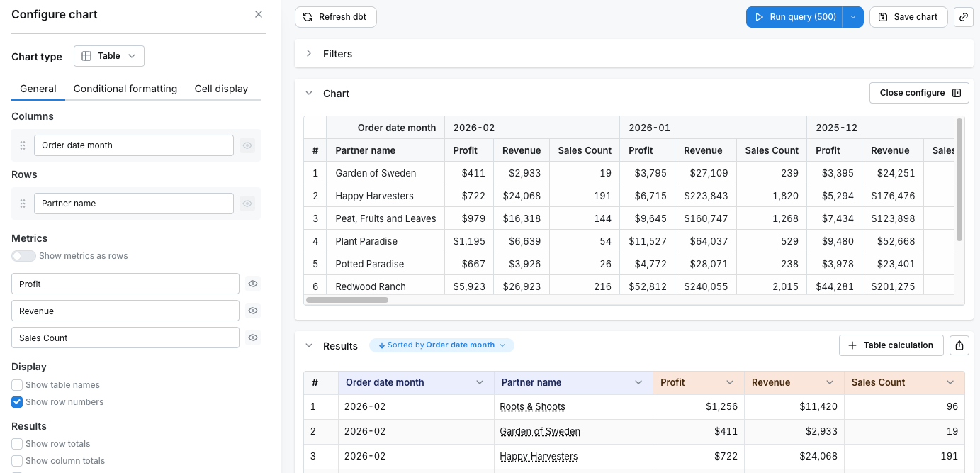Enable the Show row totals checkbox

tap(16, 443)
